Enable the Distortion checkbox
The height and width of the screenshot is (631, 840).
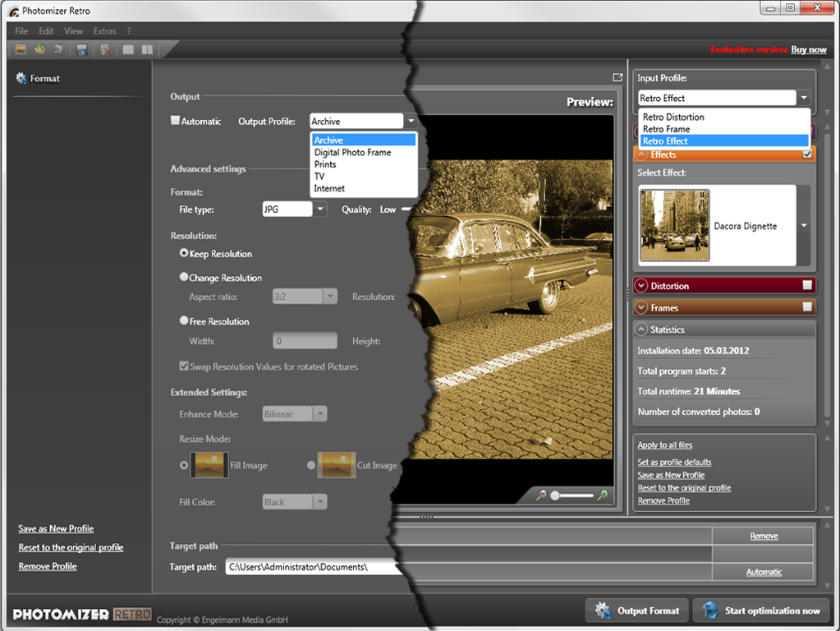click(x=807, y=285)
